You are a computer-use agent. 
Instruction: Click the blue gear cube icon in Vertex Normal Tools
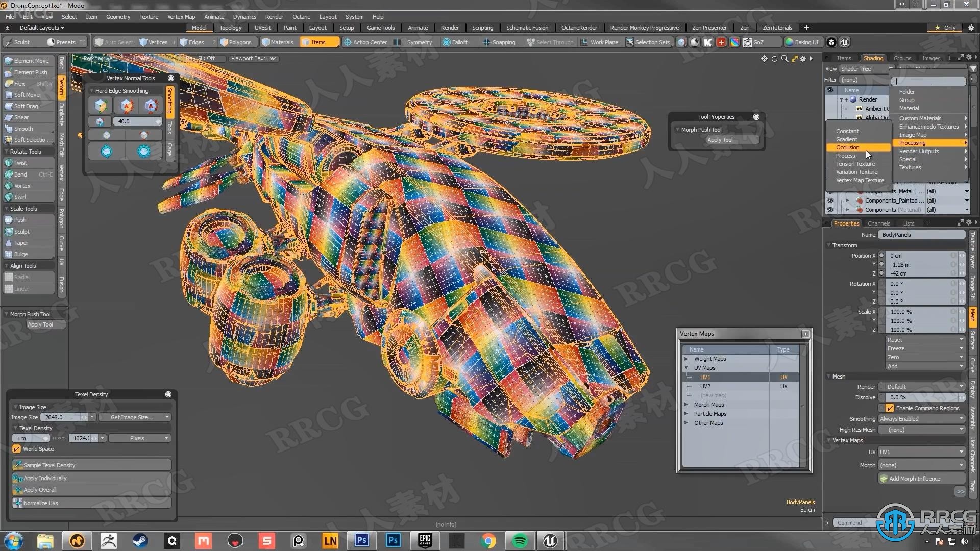144,152
